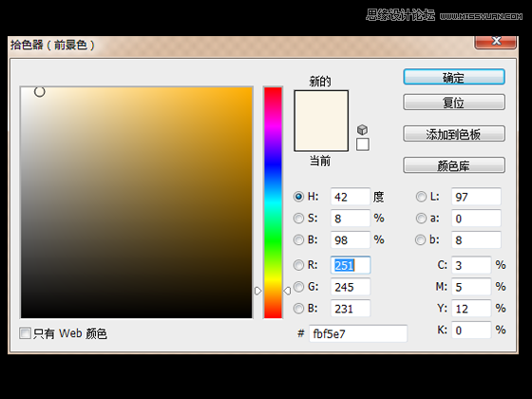532x399 pixels.
Task: Select the S saturation radio button
Action: tap(298, 218)
